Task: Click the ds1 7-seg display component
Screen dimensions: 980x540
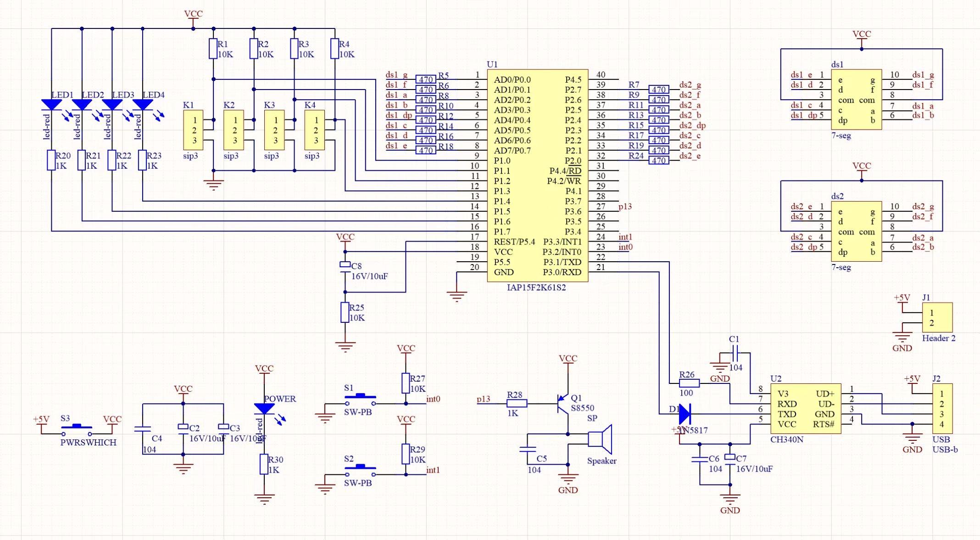Action: click(x=856, y=100)
